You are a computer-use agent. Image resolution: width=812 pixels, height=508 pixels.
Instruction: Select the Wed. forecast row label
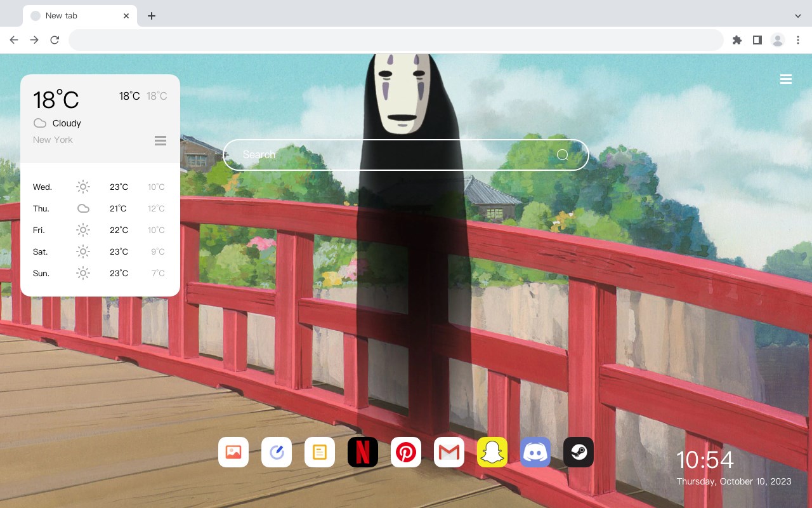click(x=43, y=187)
